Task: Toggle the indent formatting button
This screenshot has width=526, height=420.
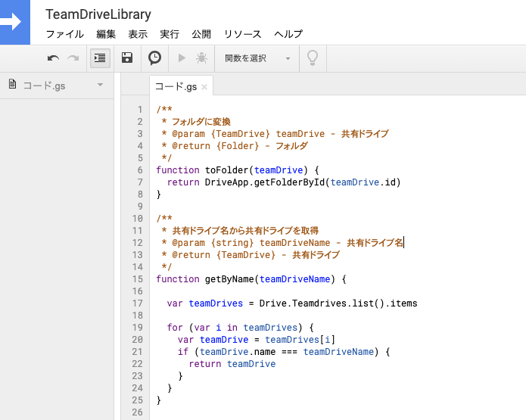Action: 100,58
